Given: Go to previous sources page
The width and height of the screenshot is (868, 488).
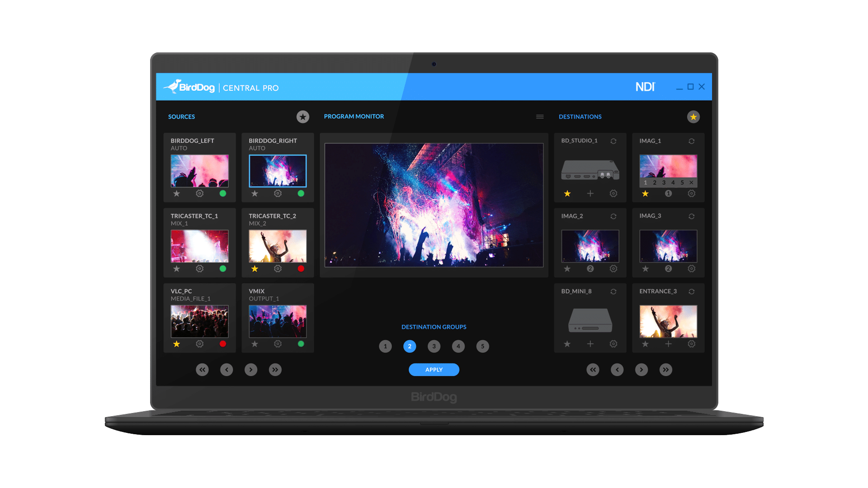Looking at the screenshot, I should (x=226, y=370).
